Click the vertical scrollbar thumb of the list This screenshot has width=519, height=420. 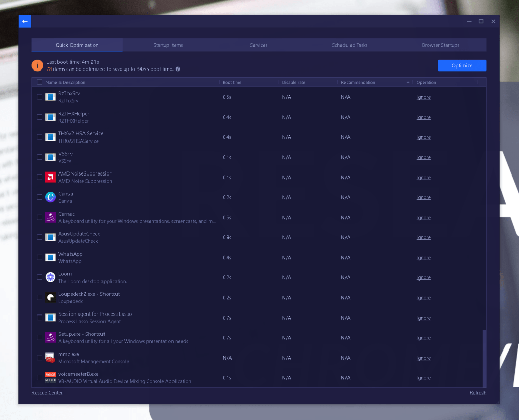point(484,358)
